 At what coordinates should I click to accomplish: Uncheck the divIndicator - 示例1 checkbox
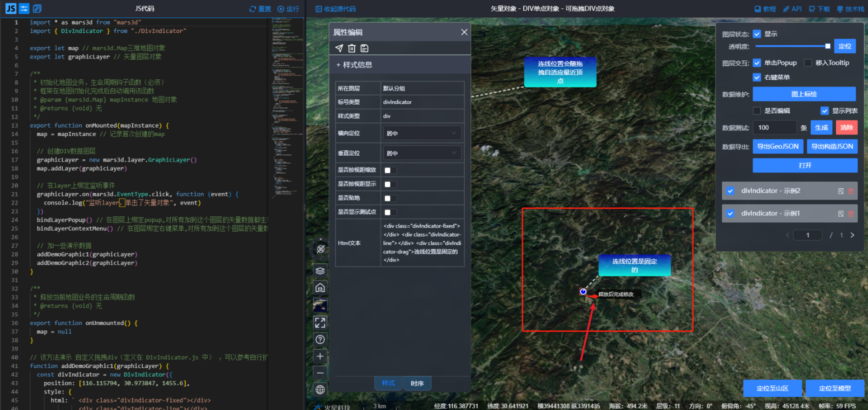coord(730,213)
